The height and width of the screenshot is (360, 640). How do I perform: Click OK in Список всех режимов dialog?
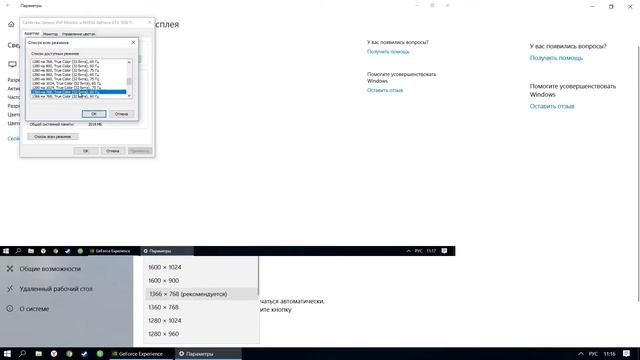point(94,114)
